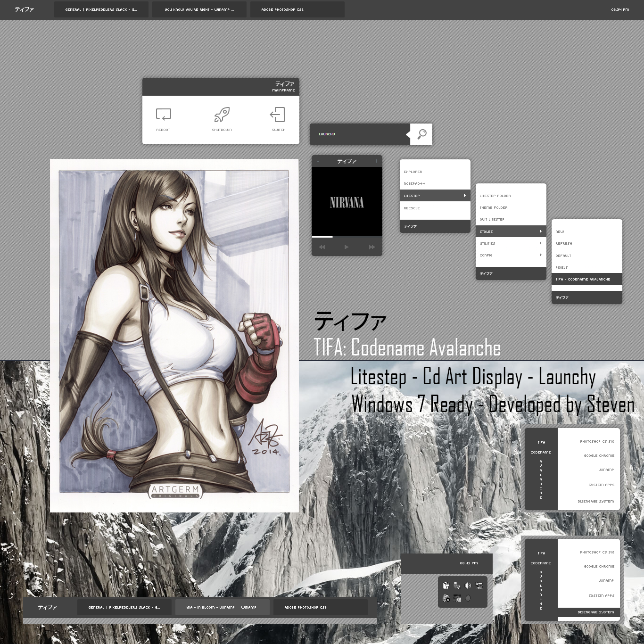Screen dimensions: 644x644
Task: Click the USB safely remove tray icon
Action: (x=457, y=586)
